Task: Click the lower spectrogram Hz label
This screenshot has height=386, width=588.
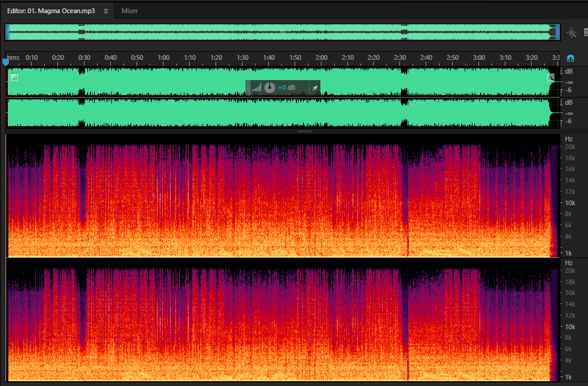Action: coord(569,263)
